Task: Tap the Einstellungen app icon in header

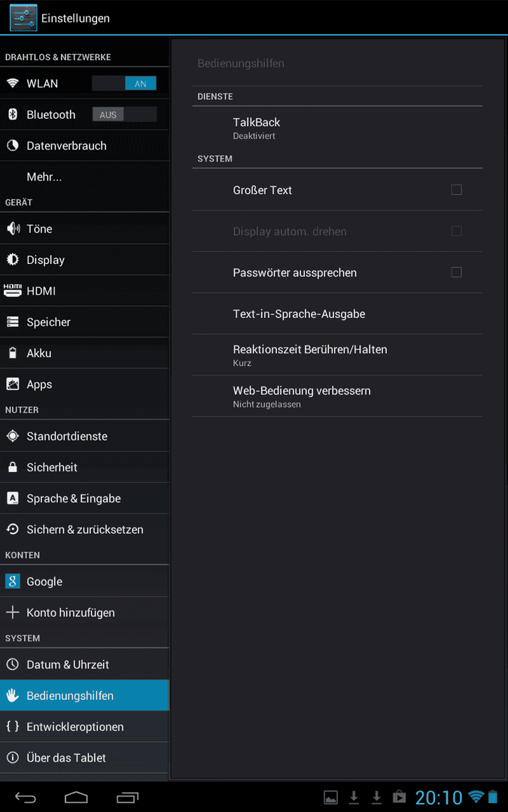Action: [23, 18]
